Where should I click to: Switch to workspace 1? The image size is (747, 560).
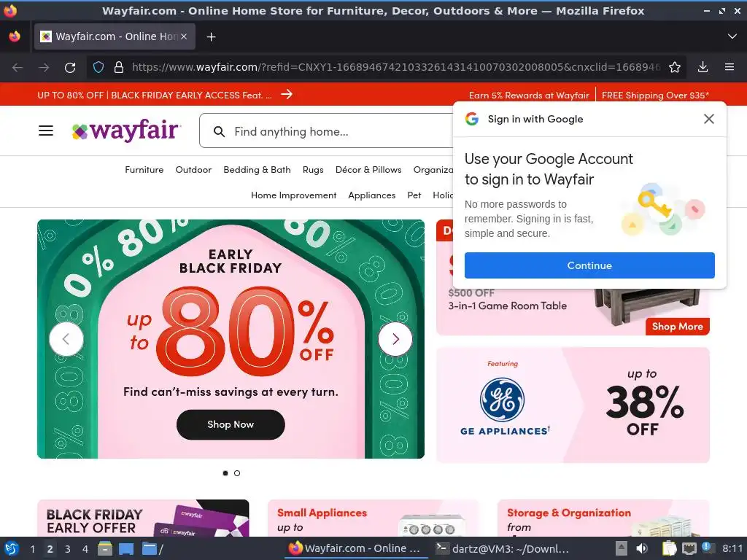click(32, 549)
